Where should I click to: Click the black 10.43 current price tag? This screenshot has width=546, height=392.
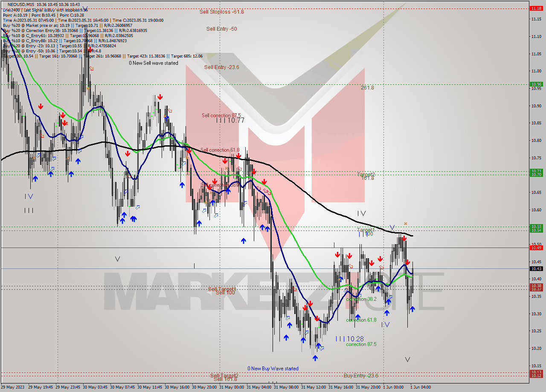tap(536, 268)
